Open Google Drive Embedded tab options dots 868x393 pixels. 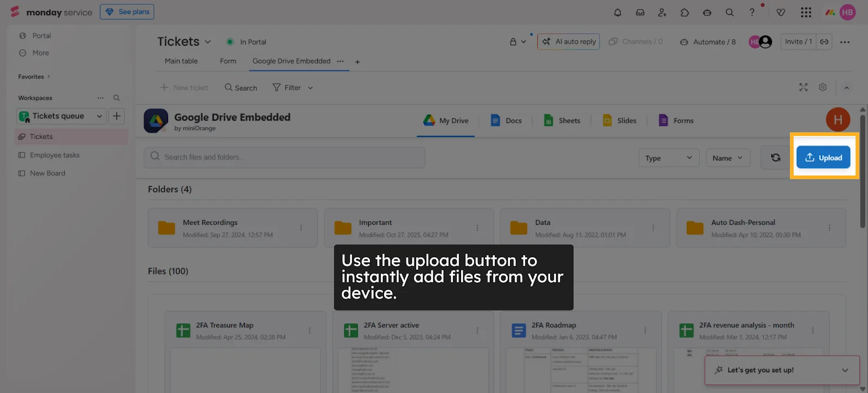coord(340,61)
